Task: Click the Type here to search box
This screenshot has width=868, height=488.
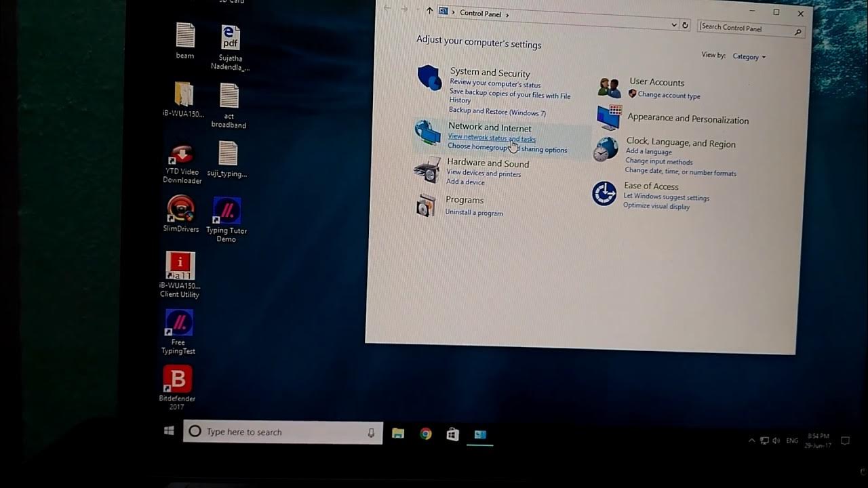Action: point(283,432)
